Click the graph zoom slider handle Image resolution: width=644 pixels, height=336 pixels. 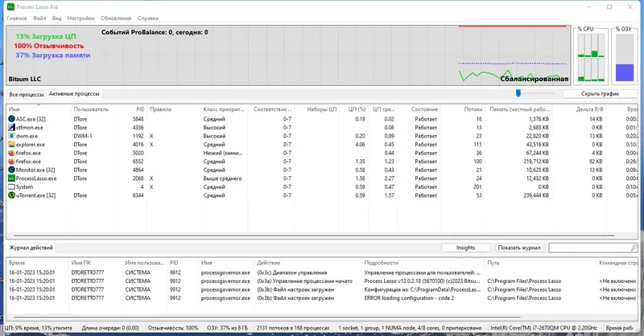coord(518,93)
